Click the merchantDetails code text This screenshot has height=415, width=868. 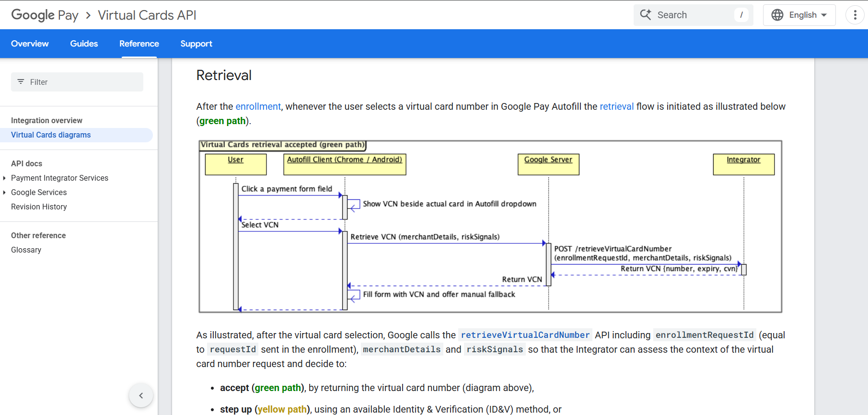click(x=402, y=349)
